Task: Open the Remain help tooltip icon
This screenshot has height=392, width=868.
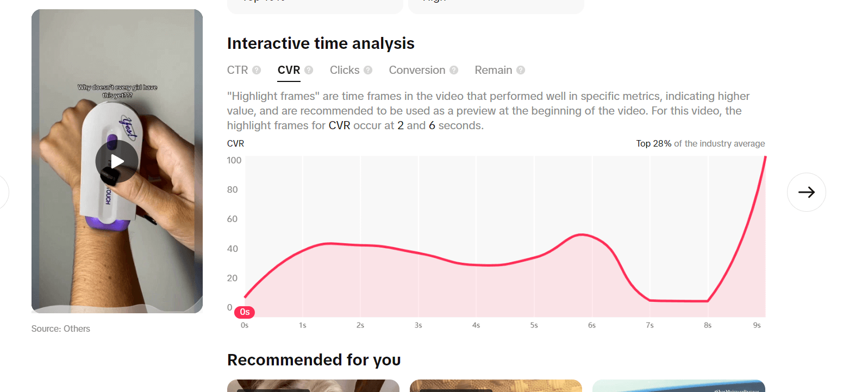Action: point(521,70)
